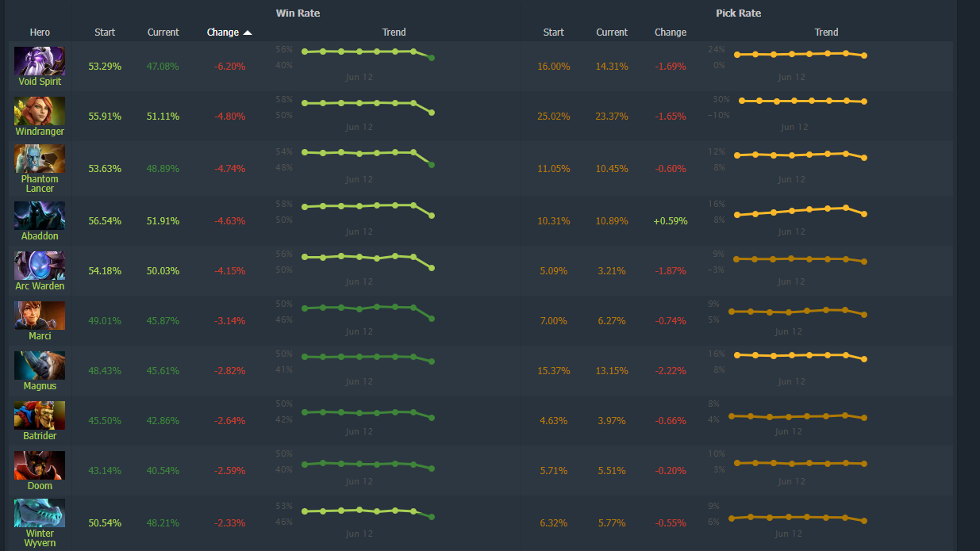Click the Doom hero portrait

point(39,466)
